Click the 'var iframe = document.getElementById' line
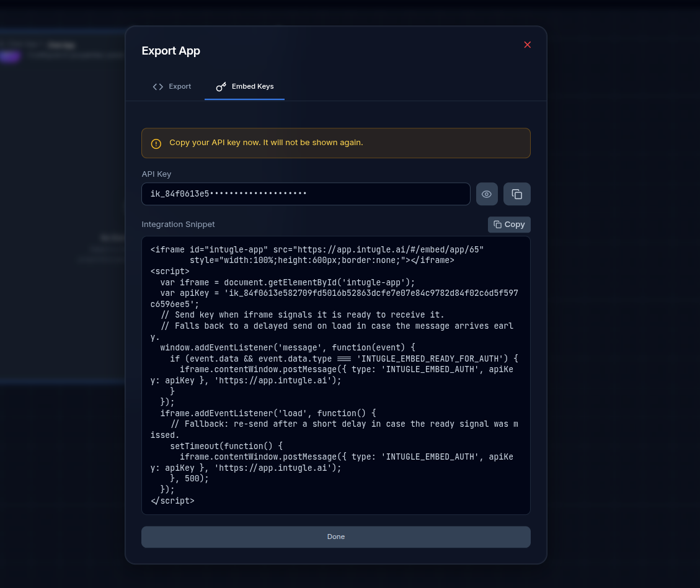The height and width of the screenshot is (588, 700). coord(288,283)
